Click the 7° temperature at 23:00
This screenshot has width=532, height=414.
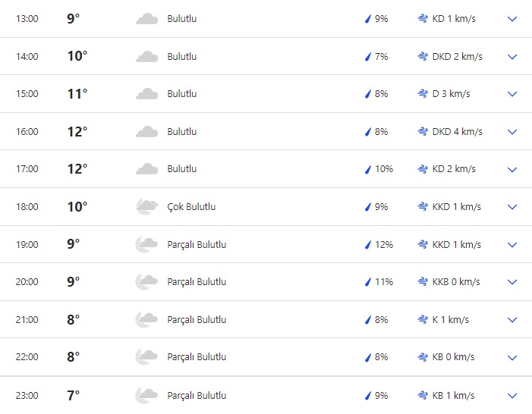click(73, 395)
